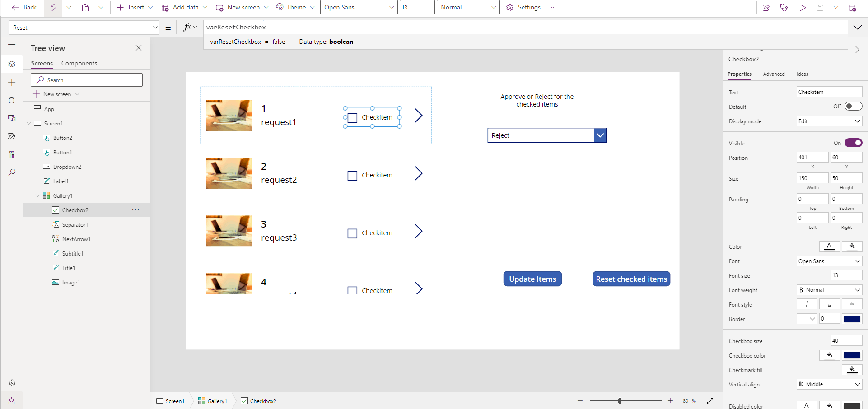Screen dimensions: 868x409
Task: Switch to the Advanced tab
Action: click(774, 74)
